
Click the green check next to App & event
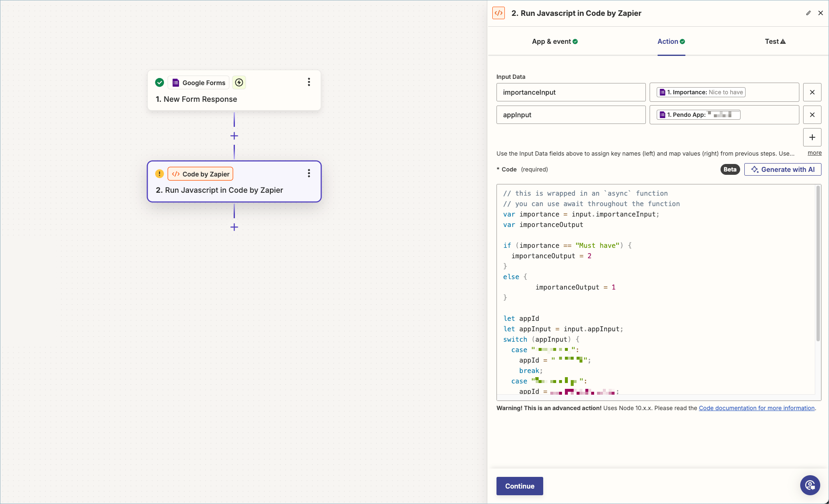coord(575,41)
